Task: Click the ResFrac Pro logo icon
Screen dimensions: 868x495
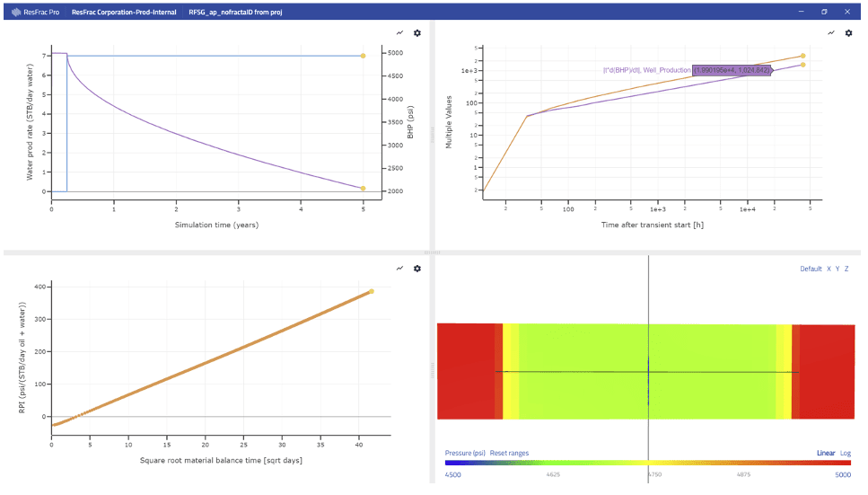Action: click(16, 12)
